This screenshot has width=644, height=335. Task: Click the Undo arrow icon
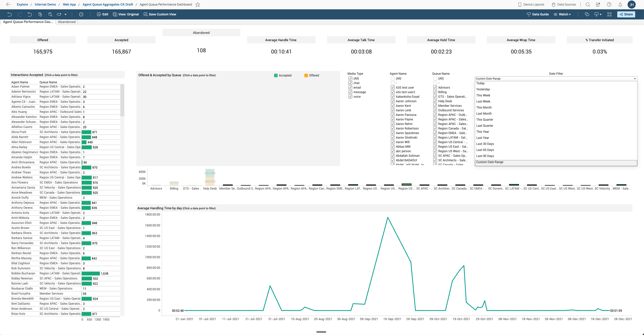[x=9, y=14]
